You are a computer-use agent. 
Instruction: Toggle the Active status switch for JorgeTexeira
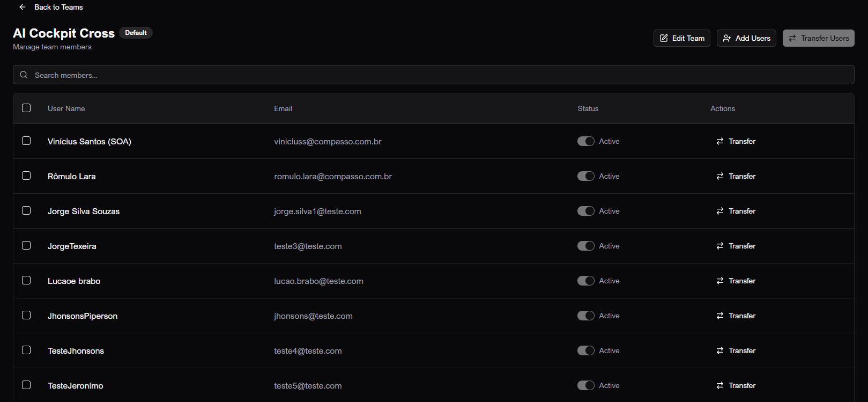pos(585,246)
